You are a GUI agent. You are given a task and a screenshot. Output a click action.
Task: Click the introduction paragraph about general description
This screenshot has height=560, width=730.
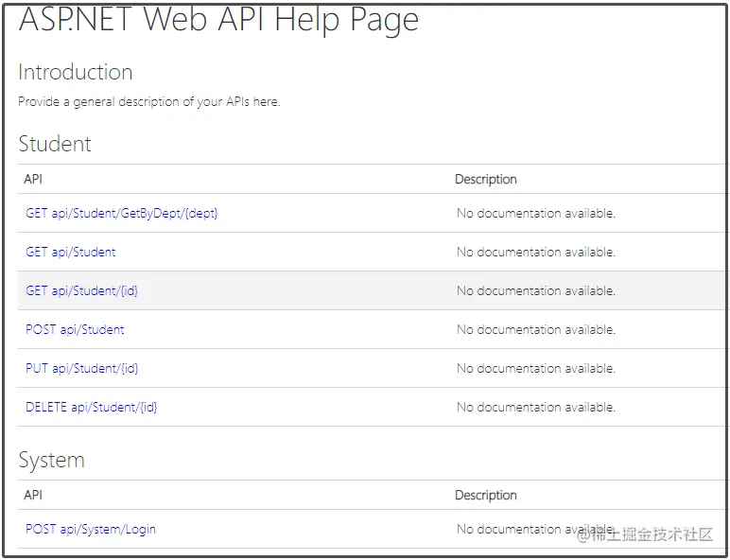(148, 101)
